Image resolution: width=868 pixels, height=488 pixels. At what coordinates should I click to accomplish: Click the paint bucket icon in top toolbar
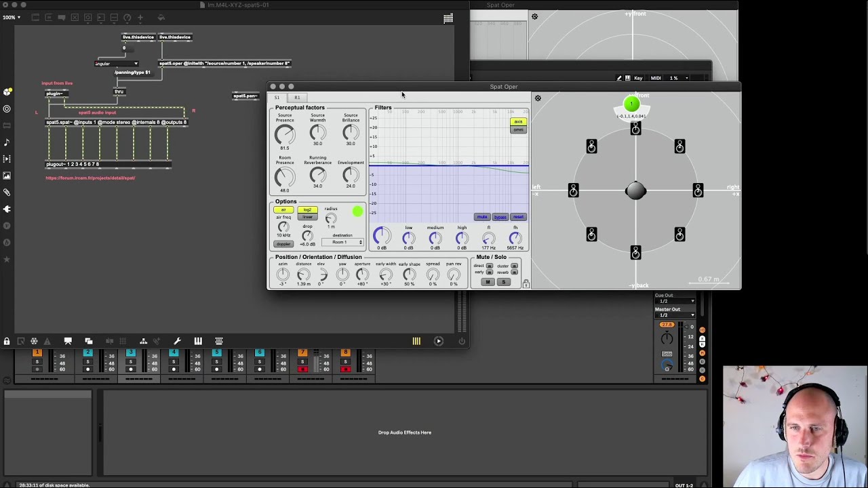click(161, 18)
